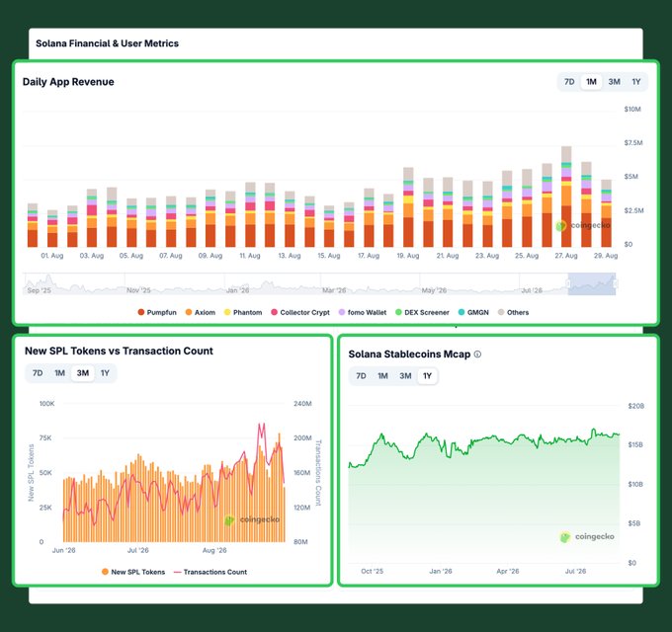Viewport: 672px width, 632px height.
Task: Click Aug '26 label on SPL Tokens chart
Action: [214, 550]
